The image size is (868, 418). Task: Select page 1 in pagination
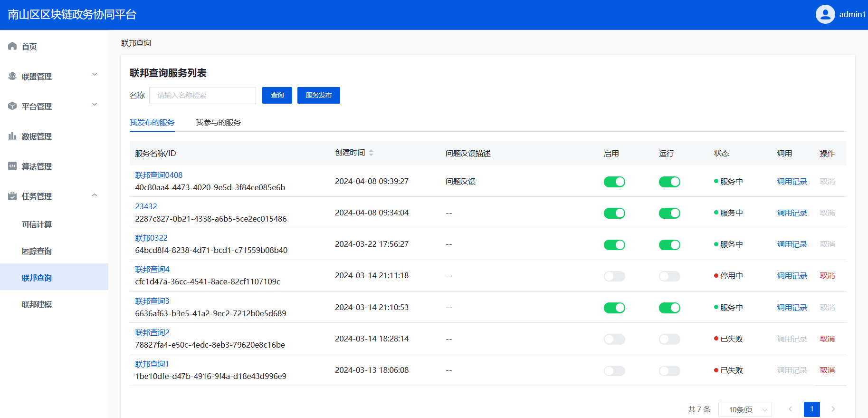tap(812, 409)
